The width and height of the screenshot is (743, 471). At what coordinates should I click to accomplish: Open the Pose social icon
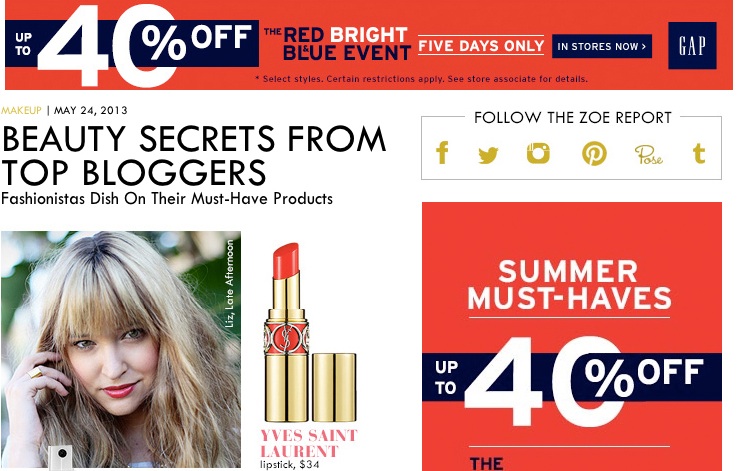(x=648, y=154)
